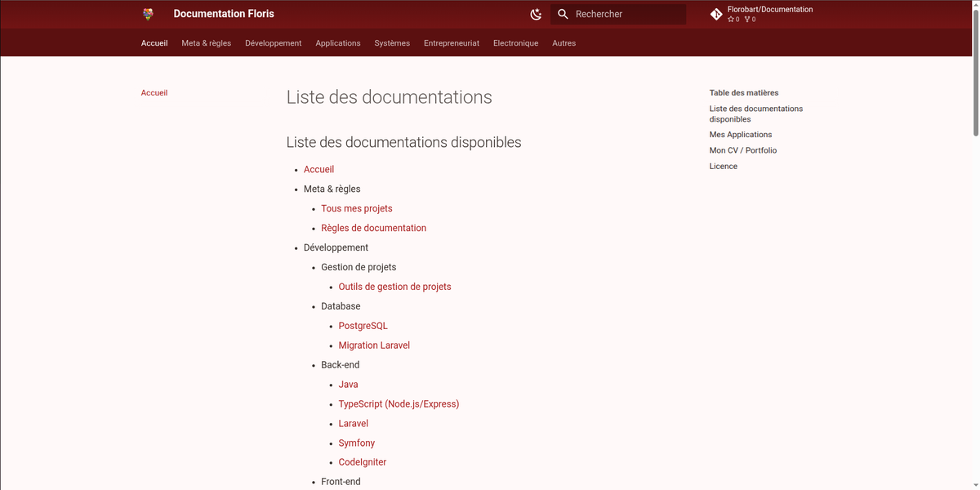The image size is (980, 490).
Task: Toggle dark mode with the moon icon
Action: click(535, 14)
